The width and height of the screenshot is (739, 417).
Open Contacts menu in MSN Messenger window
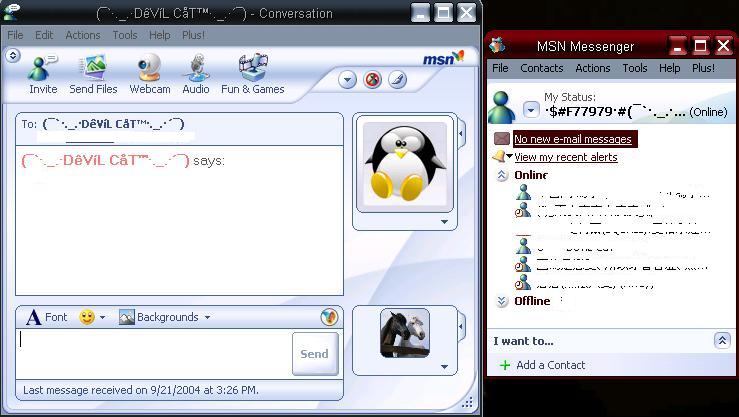point(542,68)
